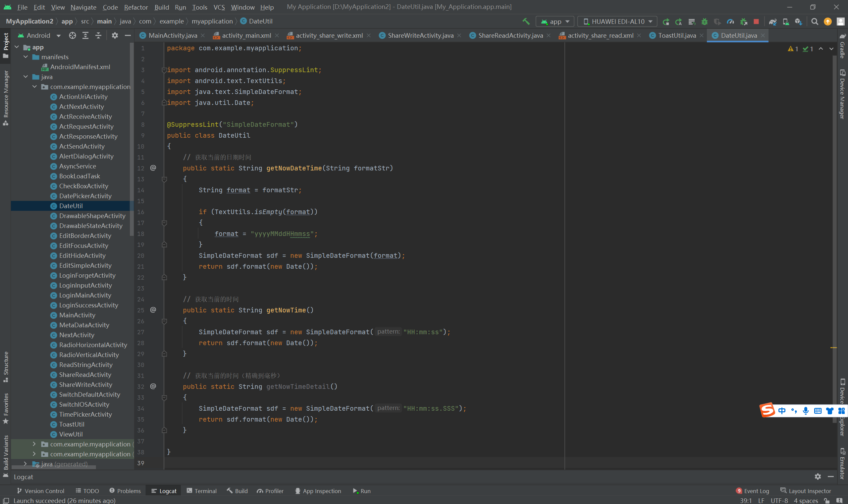Click Sync Project with Gradle Files icon
The width and height of the screenshot is (848, 504).
(x=772, y=22)
